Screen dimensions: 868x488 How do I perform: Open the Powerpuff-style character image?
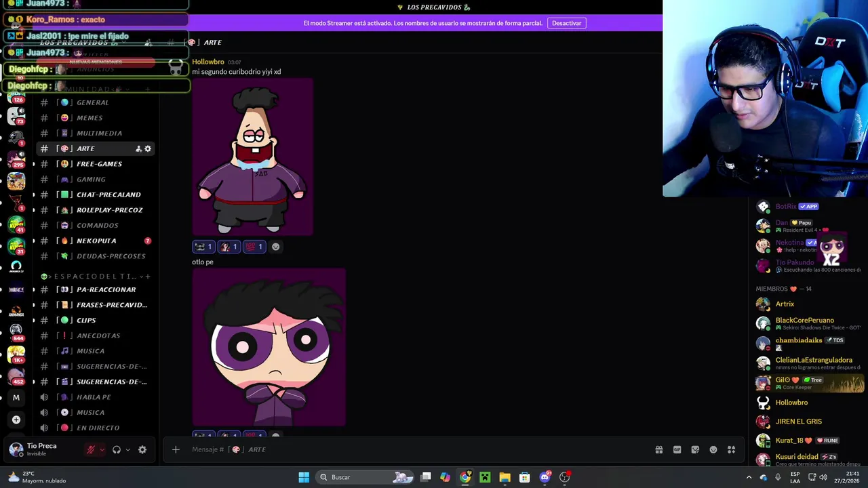click(x=269, y=347)
